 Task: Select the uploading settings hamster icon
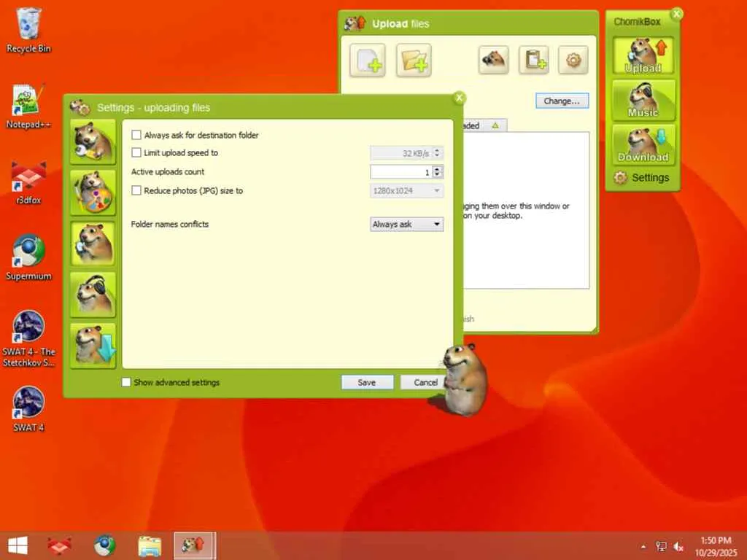pos(93,244)
